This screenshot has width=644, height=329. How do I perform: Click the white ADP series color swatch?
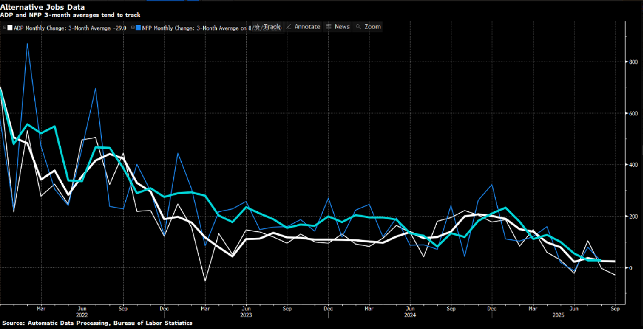(x=10, y=28)
